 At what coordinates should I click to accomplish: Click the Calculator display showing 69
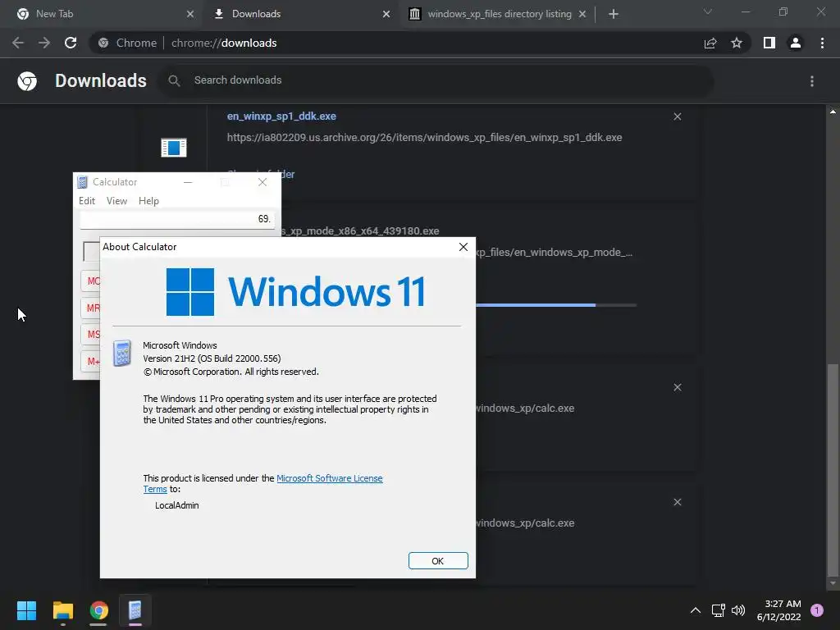click(x=177, y=219)
